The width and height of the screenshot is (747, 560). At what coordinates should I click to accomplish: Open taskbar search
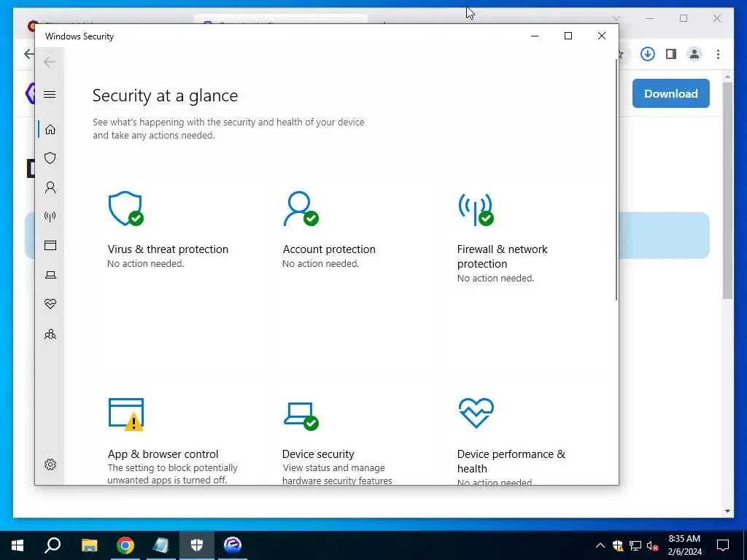click(x=53, y=545)
